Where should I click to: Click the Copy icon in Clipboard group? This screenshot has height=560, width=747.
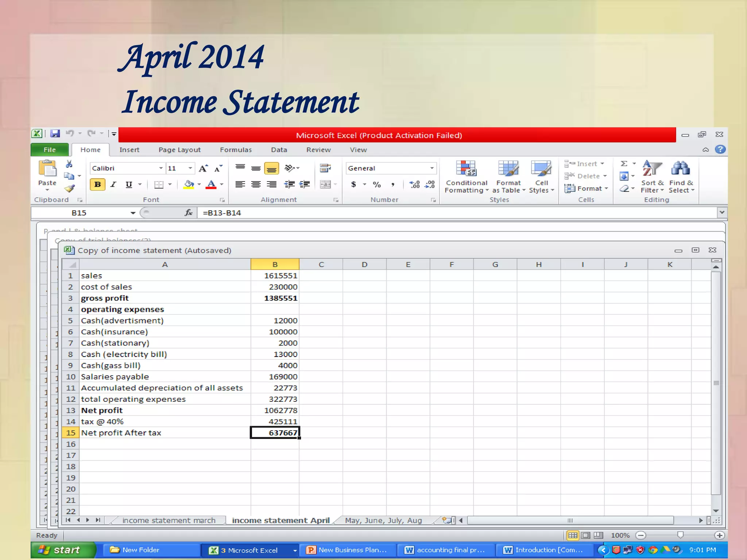[69, 176]
